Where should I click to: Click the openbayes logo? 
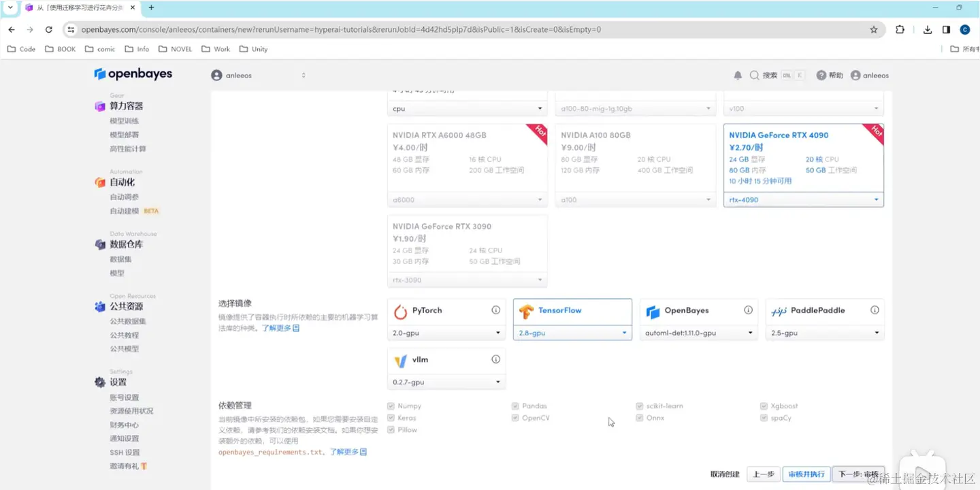(x=133, y=74)
